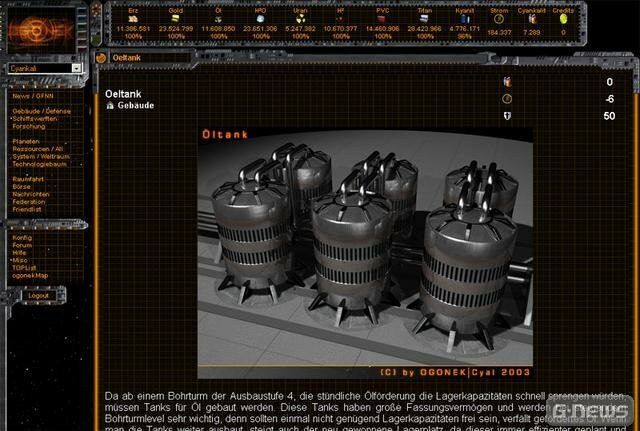
Task: Open Hilfe help page
Action: 19,253
